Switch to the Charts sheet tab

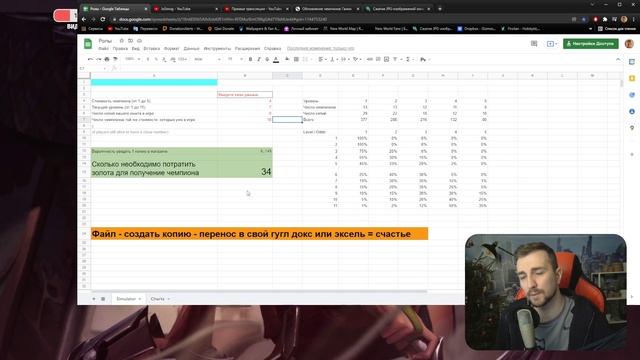[160, 299]
